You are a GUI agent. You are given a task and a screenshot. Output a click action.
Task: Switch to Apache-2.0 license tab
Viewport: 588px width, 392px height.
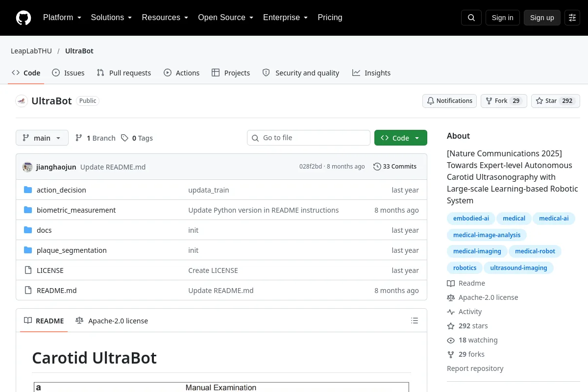click(x=112, y=321)
